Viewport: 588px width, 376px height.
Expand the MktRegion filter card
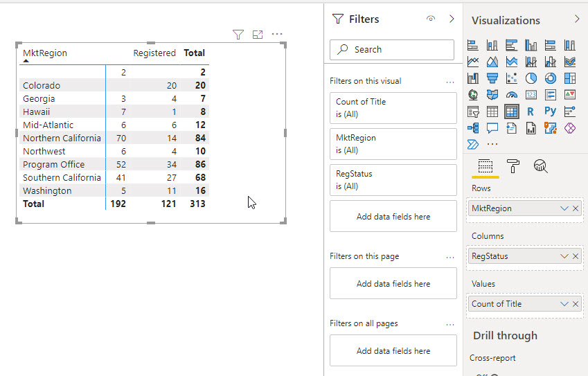coord(393,144)
